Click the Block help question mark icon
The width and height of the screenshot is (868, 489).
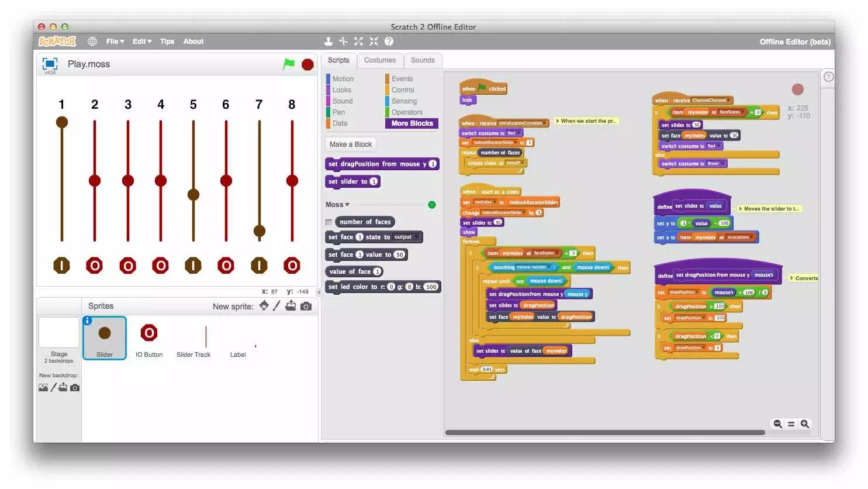(x=389, y=41)
